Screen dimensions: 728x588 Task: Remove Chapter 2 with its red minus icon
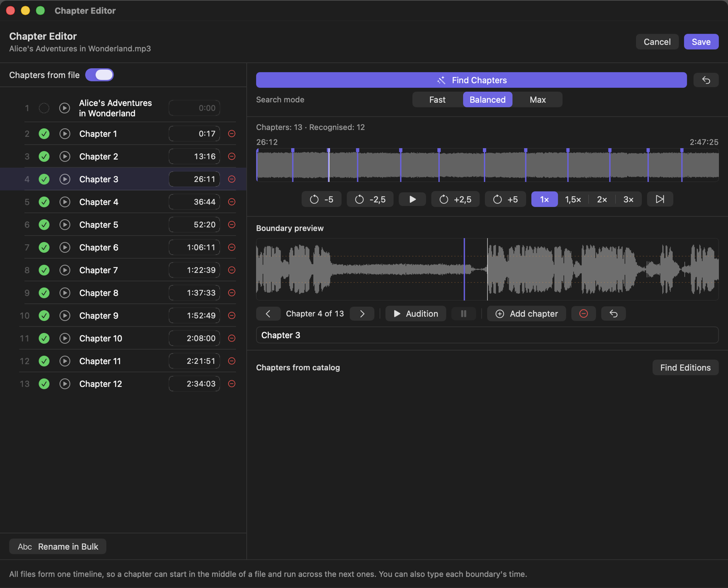pyautogui.click(x=232, y=156)
